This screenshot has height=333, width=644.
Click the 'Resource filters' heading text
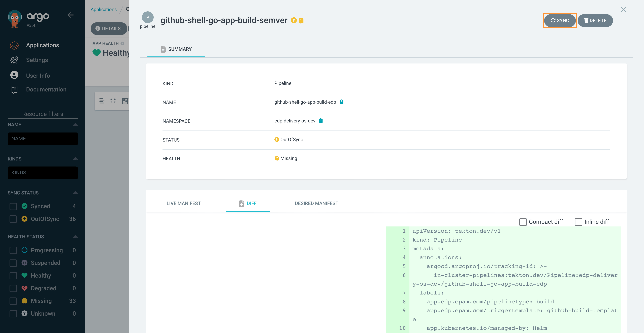tap(43, 114)
